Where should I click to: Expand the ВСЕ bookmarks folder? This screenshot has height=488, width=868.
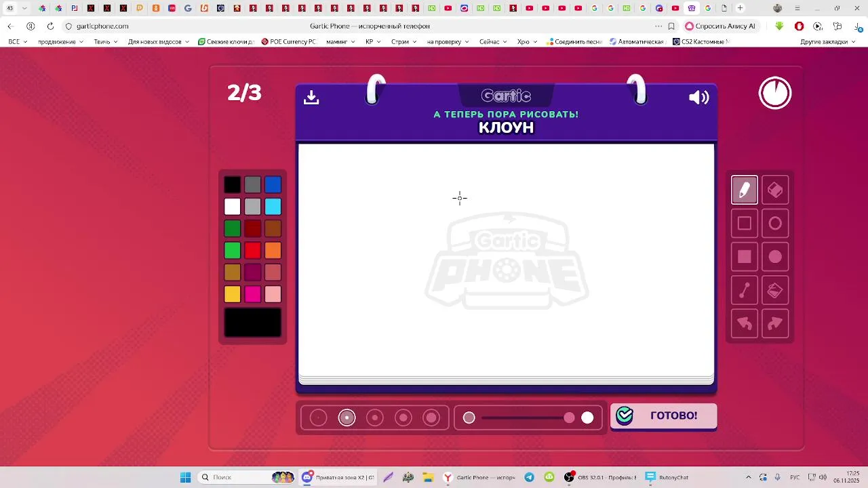[x=18, y=41]
